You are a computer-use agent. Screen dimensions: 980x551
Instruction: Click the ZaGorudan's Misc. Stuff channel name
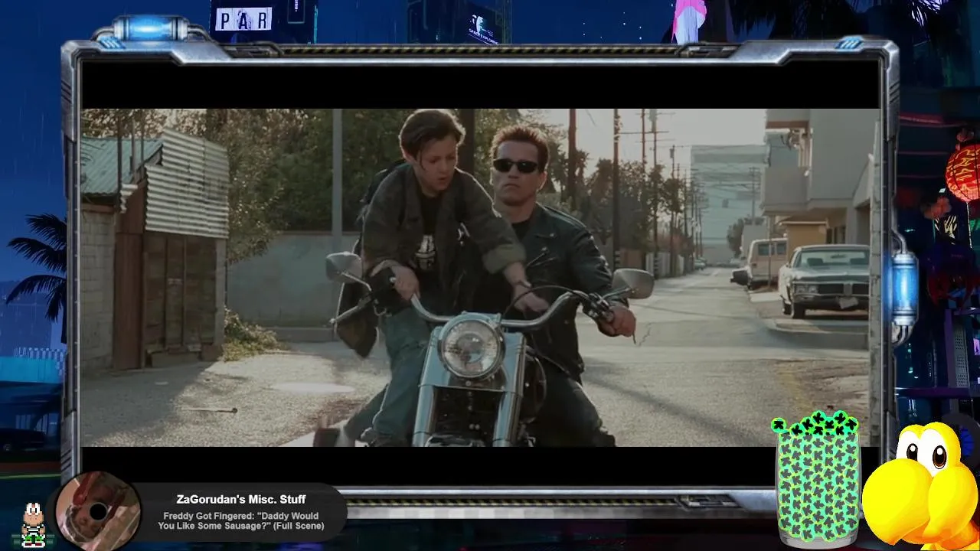pos(241,500)
